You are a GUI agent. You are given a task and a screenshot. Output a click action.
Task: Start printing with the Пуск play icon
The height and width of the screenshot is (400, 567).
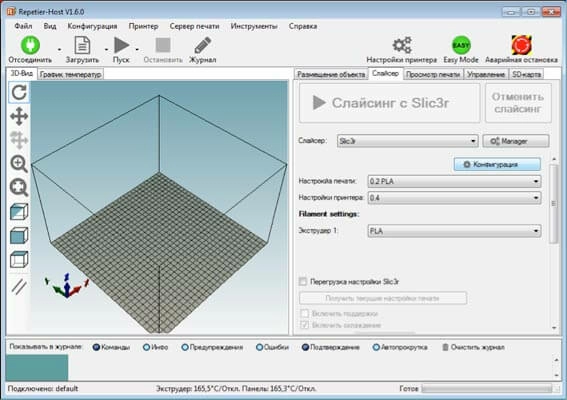pos(122,45)
